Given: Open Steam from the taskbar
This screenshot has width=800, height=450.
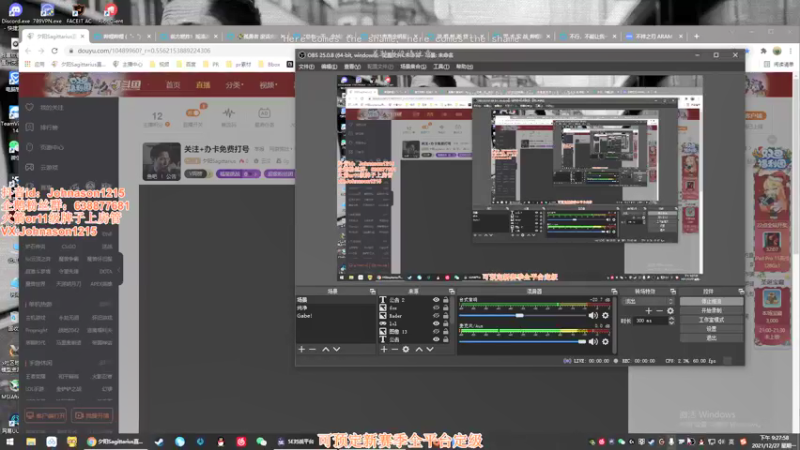Looking at the screenshot, I should (x=159, y=442).
